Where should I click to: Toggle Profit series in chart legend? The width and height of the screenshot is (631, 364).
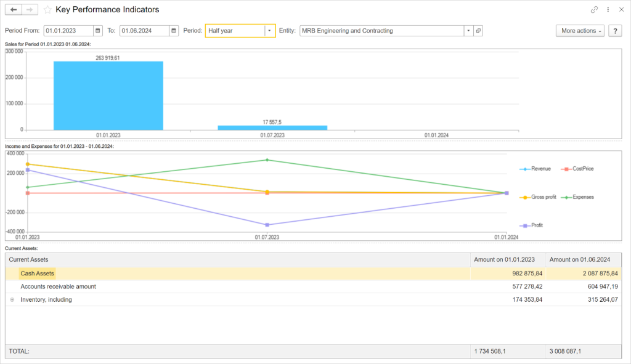[x=531, y=225]
